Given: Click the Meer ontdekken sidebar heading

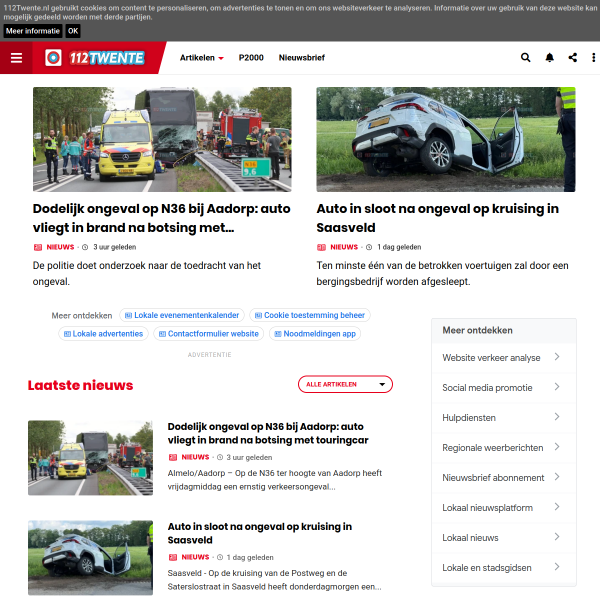Looking at the screenshot, I should coord(477,330).
